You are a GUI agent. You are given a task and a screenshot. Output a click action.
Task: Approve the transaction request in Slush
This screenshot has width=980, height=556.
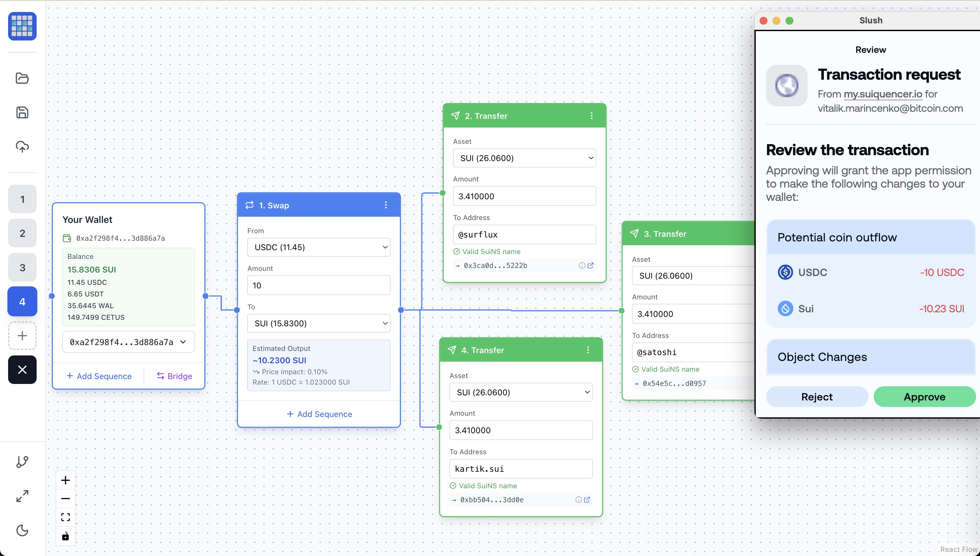coord(924,396)
